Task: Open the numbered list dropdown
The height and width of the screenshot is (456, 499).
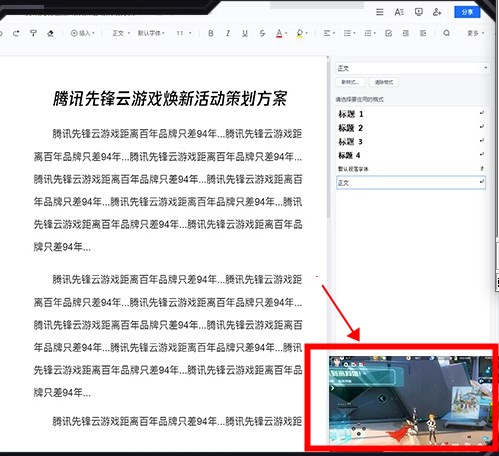Action: pos(370,33)
